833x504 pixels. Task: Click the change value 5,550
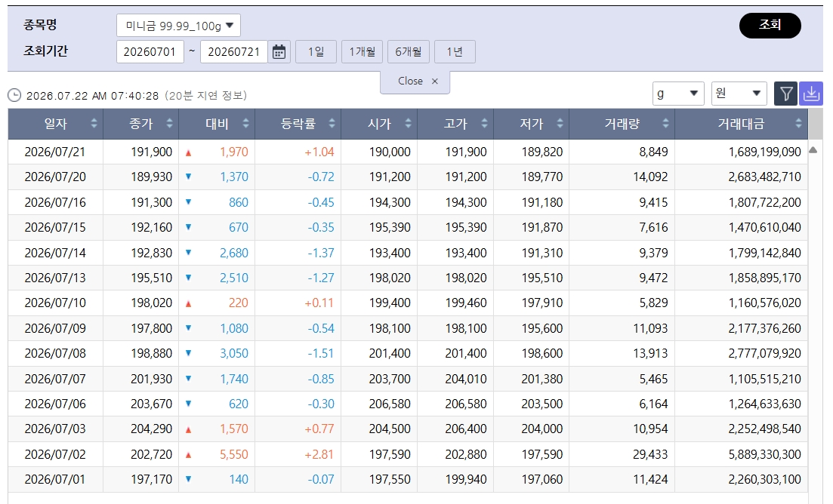234,454
